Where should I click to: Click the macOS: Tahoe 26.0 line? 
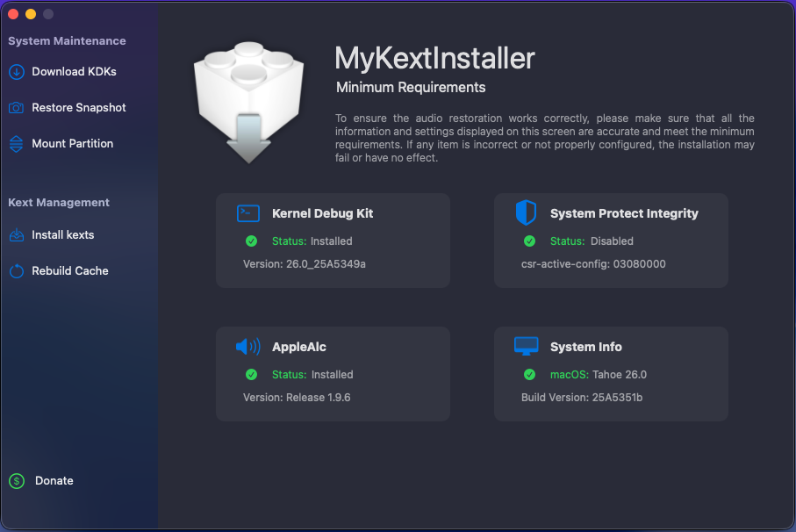pyautogui.click(x=598, y=375)
